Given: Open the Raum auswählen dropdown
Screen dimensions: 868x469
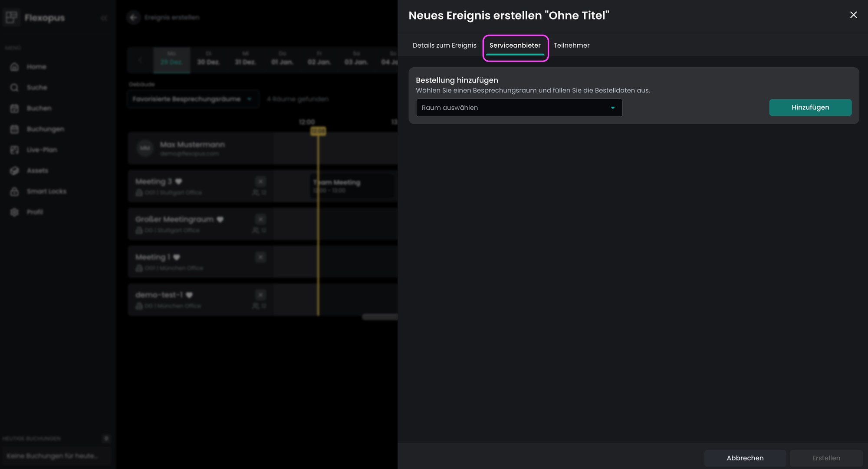Looking at the screenshot, I should coord(512,108).
